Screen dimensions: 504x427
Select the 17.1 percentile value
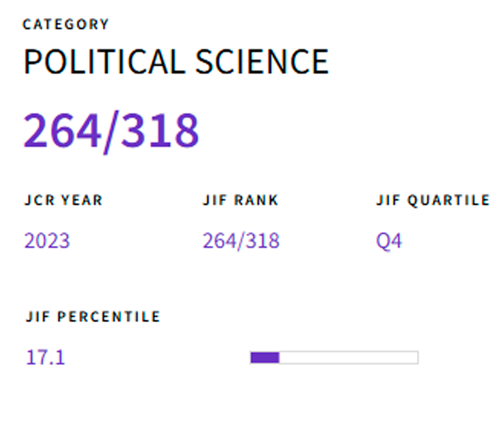[x=45, y=357]
